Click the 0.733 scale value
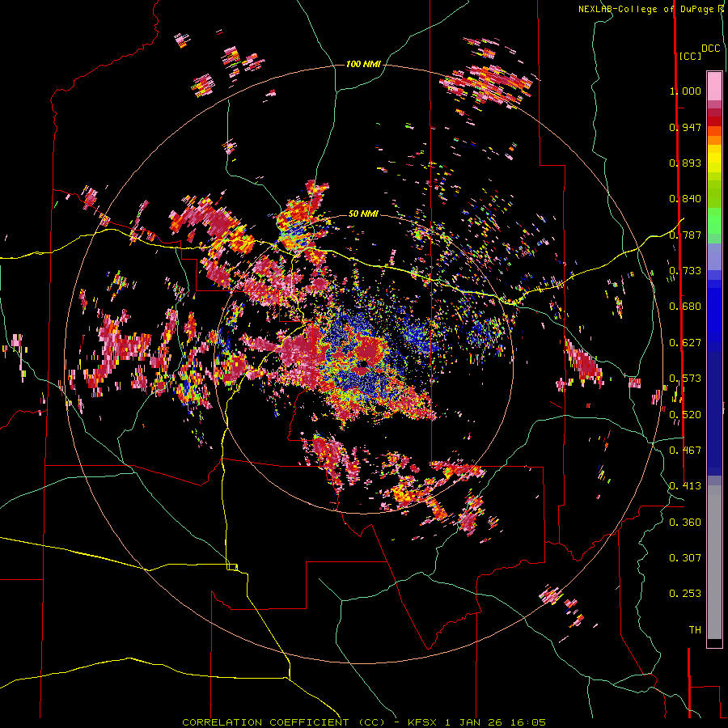Screen dimensions: 728x728 685,271
